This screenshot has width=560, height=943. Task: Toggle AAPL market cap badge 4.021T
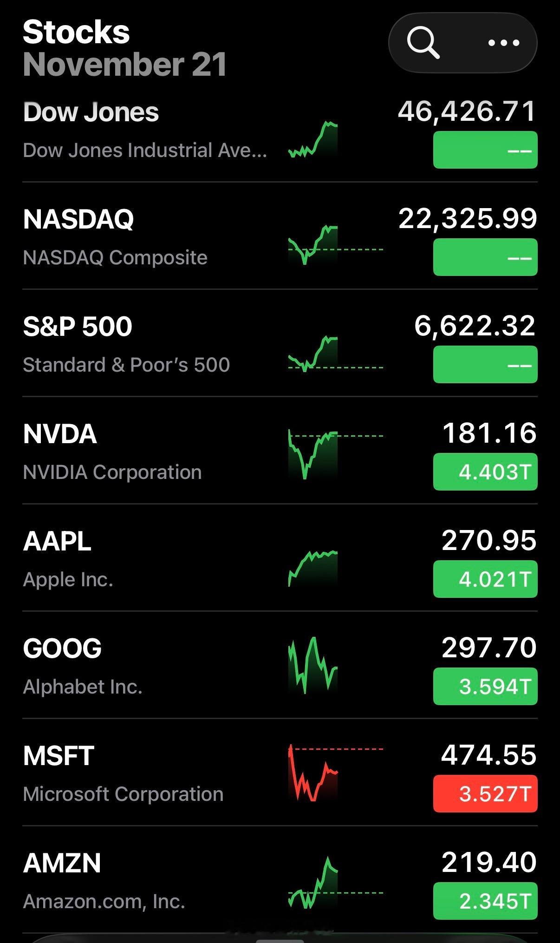click(x=485, y=579)
